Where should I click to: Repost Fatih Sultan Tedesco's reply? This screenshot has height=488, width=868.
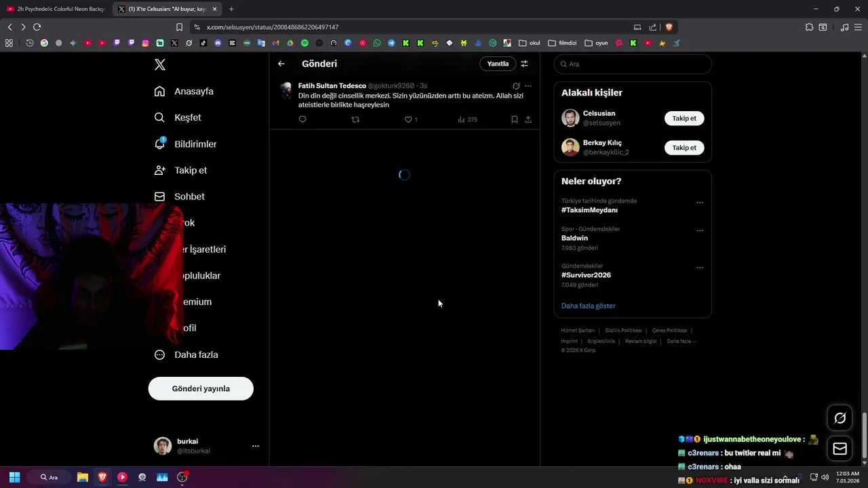point(355,119)
